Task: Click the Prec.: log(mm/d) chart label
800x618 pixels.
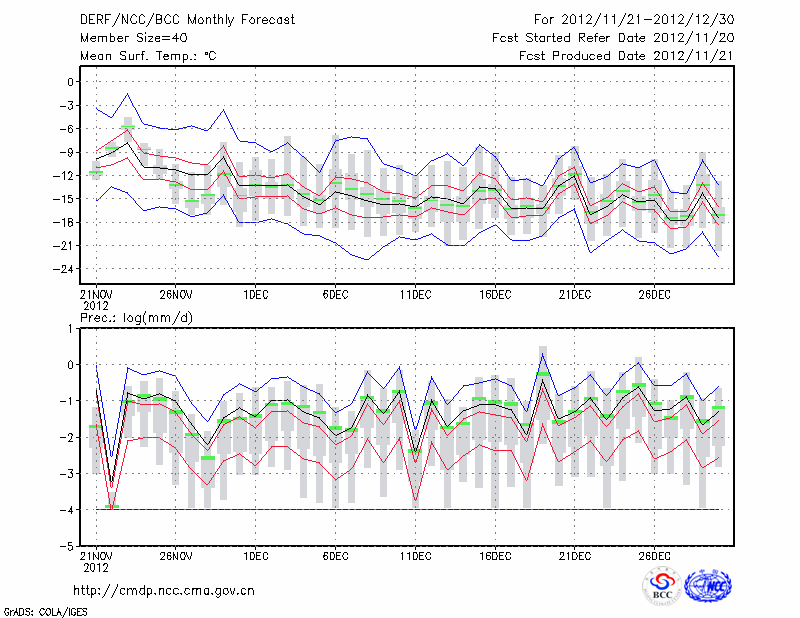Action: click(139, 317)
